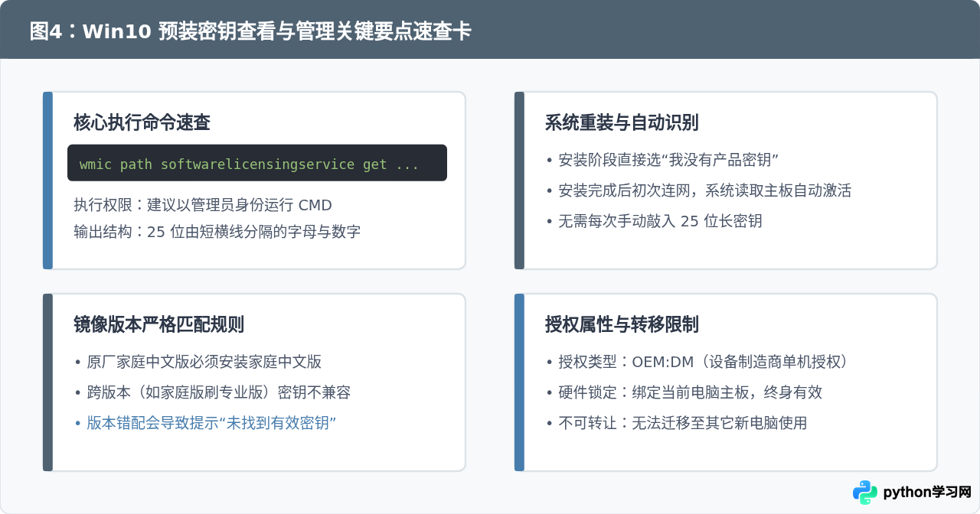Click the heading '系统重装与自动识别'
This screenshot has width=980, height=514.
pyautogui.click(x=622, y=122)
